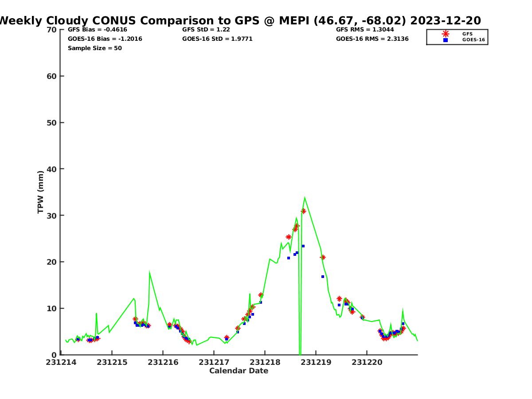Select the GOES-16 legend text label
532x399 pixels.
(x=473, y=40)
